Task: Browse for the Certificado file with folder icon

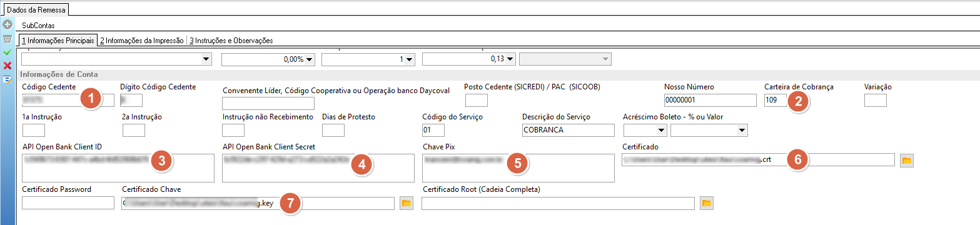Action: coord(907,161)
